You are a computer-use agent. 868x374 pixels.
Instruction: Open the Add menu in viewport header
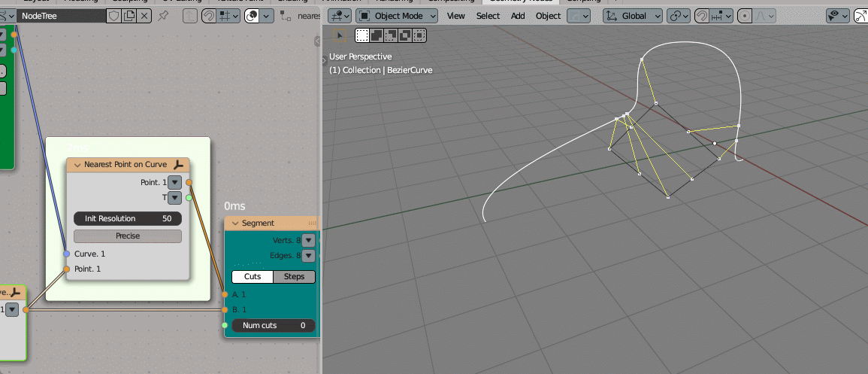tap(518, 15)
